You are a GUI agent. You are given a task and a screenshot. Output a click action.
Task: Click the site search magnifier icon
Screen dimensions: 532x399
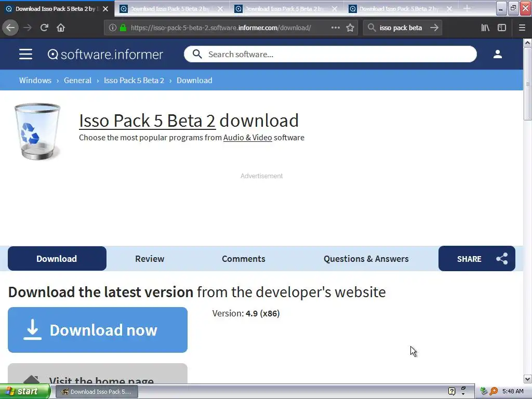[197, 54]
